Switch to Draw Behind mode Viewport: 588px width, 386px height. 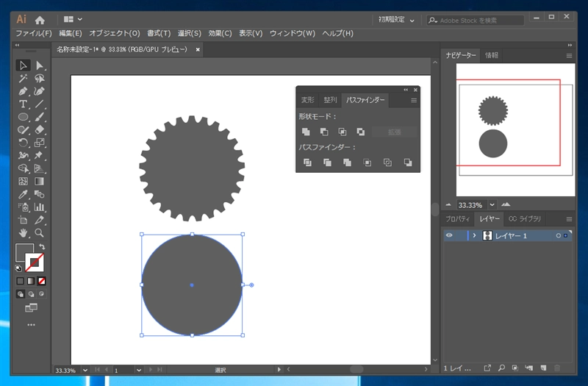coord(31,294)
